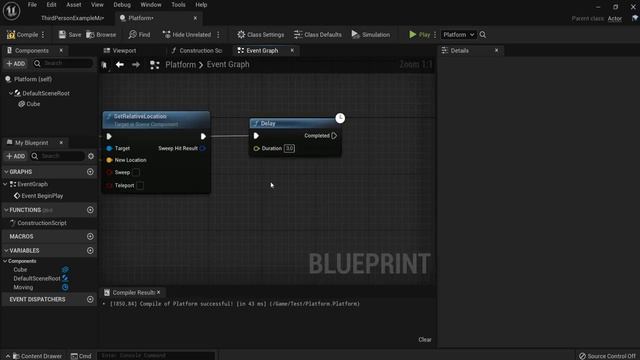Add a new graph with plus icon
Image resolution: width=640 pixels, height=360 pixels.
coord(90,172)
